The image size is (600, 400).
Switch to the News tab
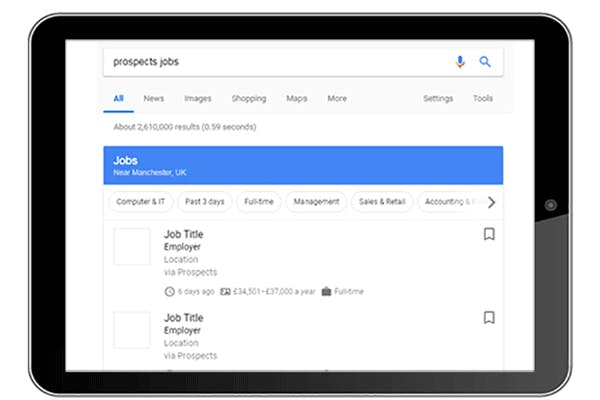click(153, 99)
